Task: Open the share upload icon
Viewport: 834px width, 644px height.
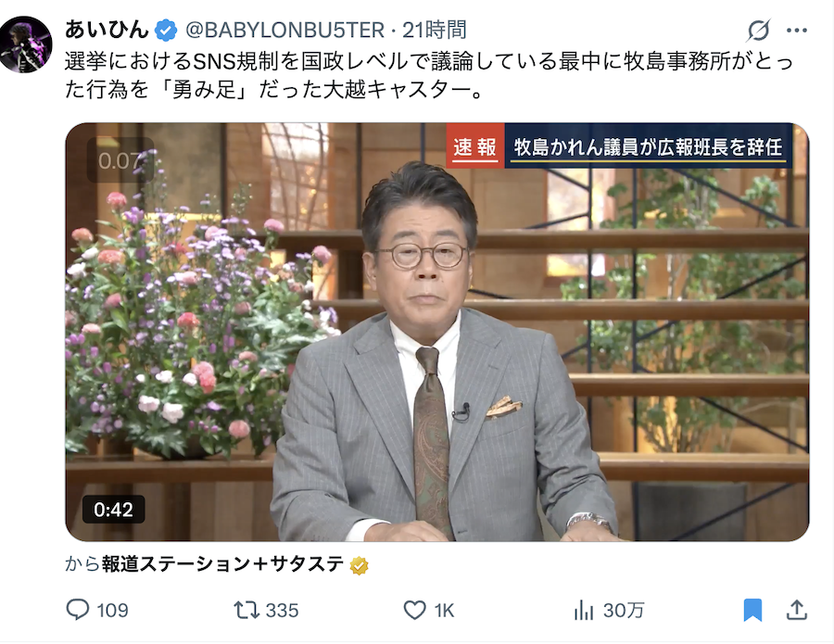Action: click(796, 610)
